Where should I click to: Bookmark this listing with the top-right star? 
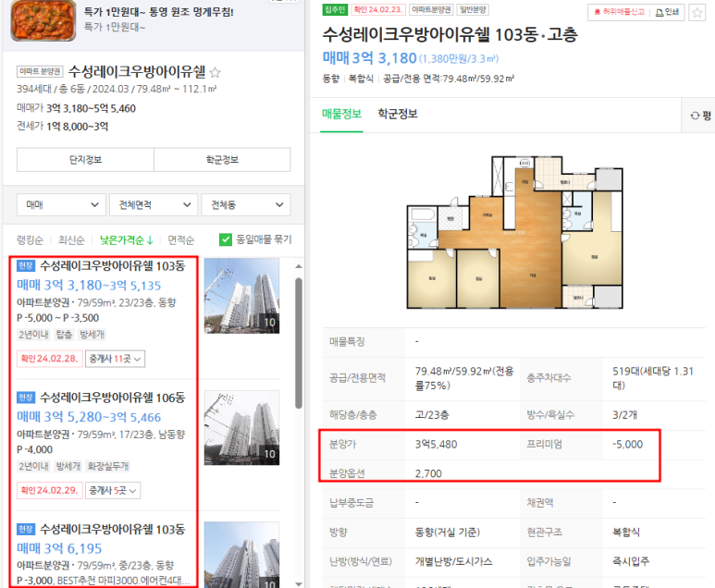[x=697, y=12]
